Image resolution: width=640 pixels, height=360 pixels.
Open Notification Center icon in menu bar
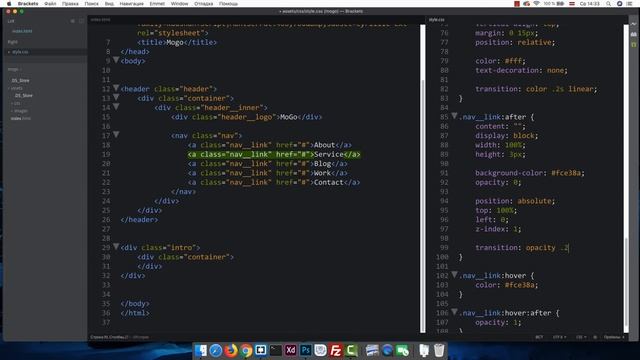(x=629, y=4)
